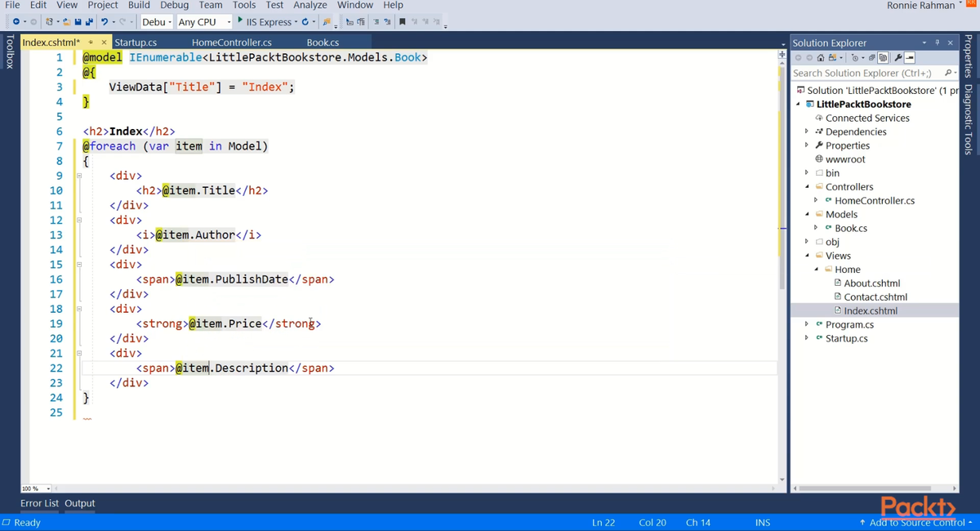980x531 pixels.
Task: Click Add to Source Control in status bar
Action: tap(916, 523)
